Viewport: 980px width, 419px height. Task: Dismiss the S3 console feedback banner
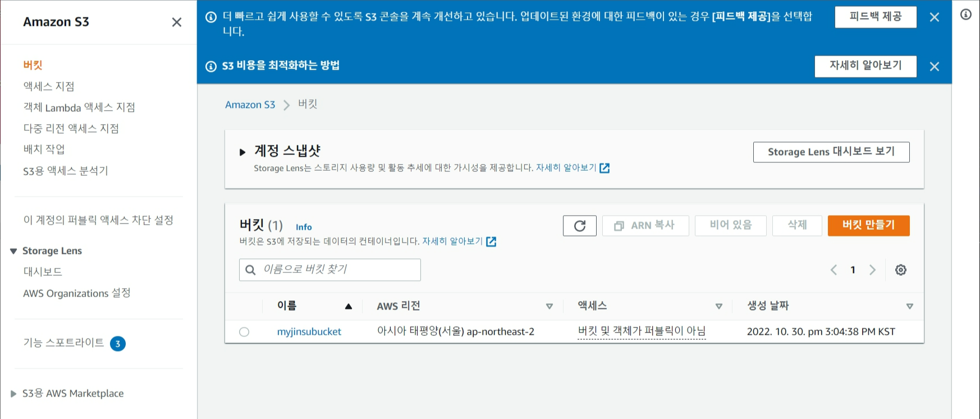click(x=935, y=17)
